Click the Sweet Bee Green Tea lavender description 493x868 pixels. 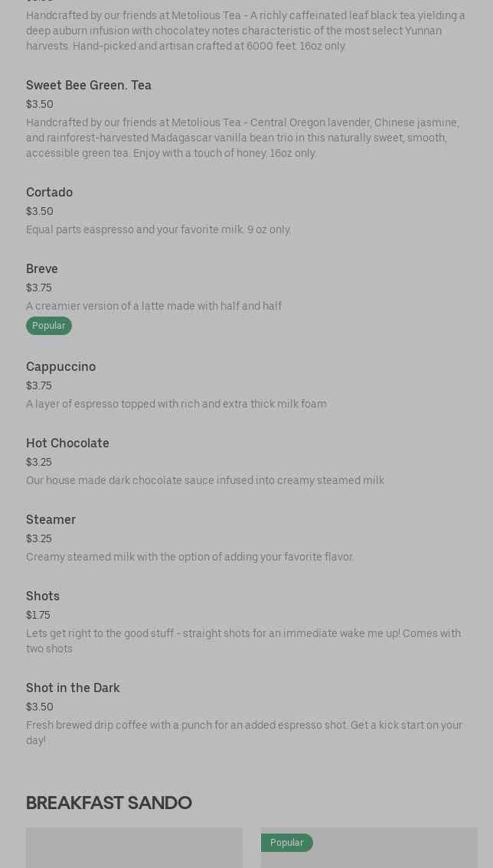click(x=242, y=138)
